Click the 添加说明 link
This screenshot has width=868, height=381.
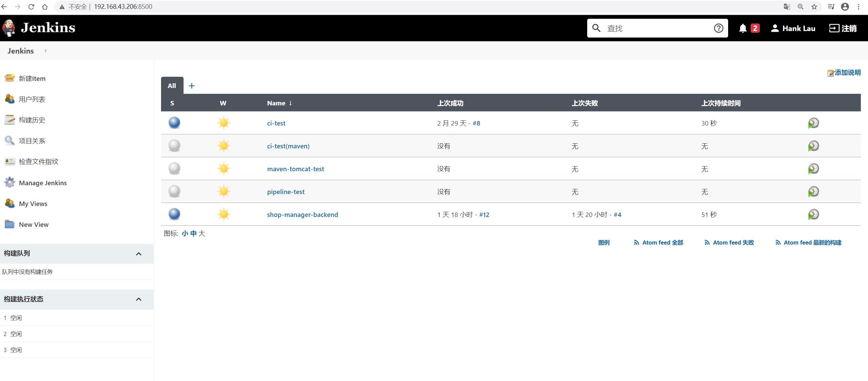click(847, 73)
